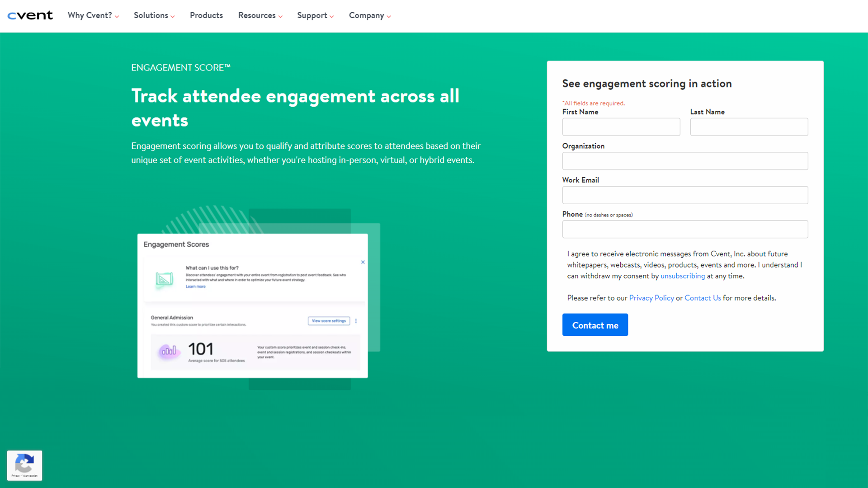Expand the Why Cvent? dropdown
The height and width of the screenshot is (488, 868).
tap(93, 15)
